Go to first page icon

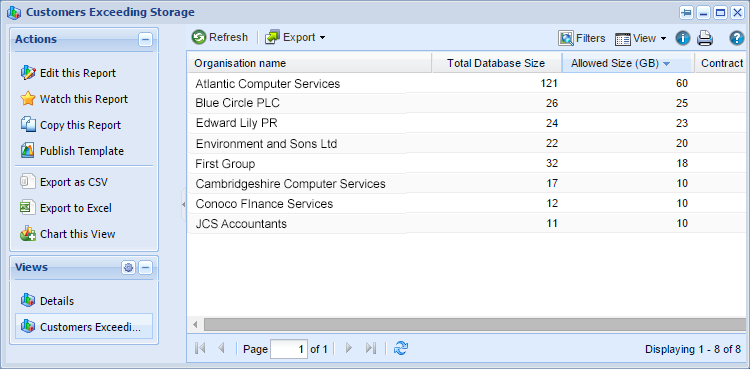pyautogui.click(x=201, y=348)
